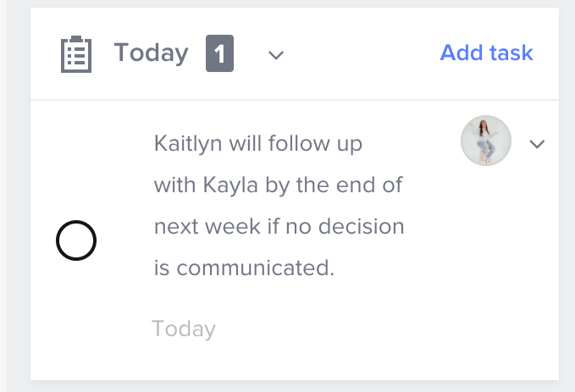Image resolution: width=575 pixels, height=392 pixels.
Task: View the circular avatar of the task assignee
Action: (x=485, y=141)
